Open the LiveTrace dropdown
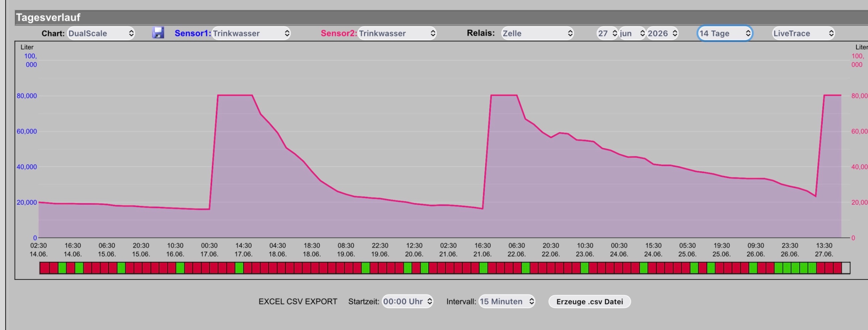The height and width of the screenshot is (330, 868). point(803,33)
